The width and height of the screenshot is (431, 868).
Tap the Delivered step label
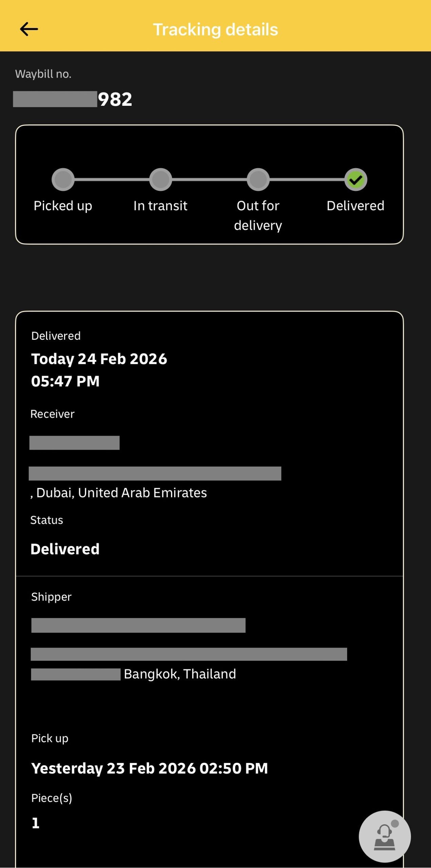[x=355, y=206]
